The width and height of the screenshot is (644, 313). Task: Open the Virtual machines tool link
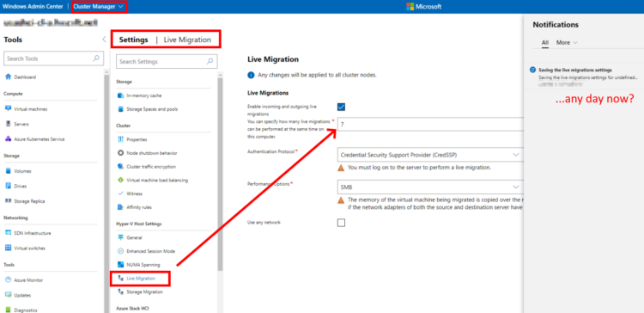coord(31,109)
